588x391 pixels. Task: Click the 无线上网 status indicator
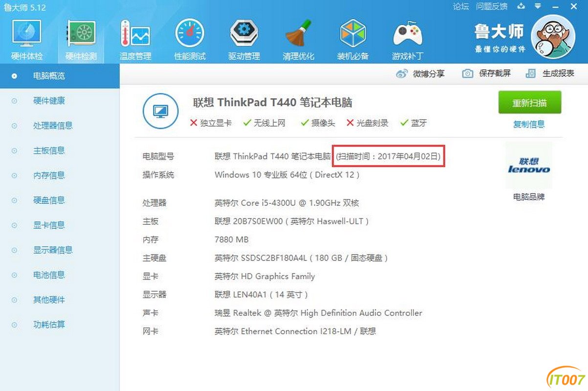pos(264,123)
